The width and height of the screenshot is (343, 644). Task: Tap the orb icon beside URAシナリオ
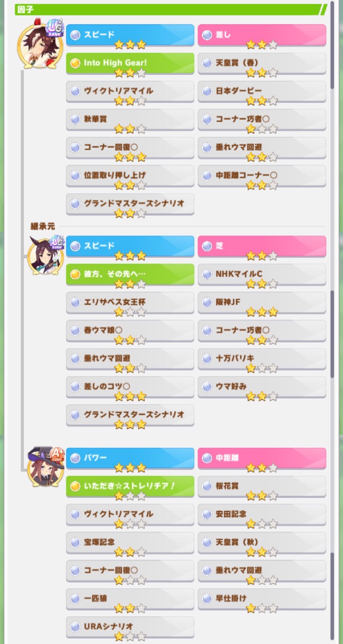click(x=75, y=627)
